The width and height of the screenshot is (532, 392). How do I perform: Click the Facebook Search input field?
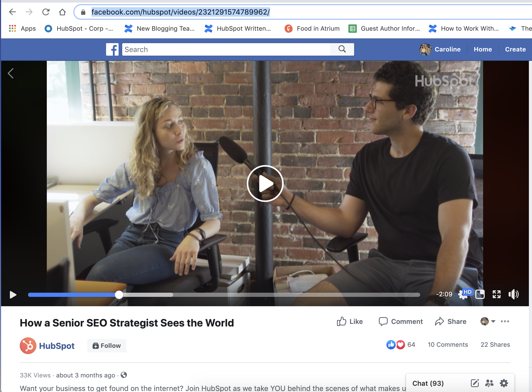click(226, 49)
